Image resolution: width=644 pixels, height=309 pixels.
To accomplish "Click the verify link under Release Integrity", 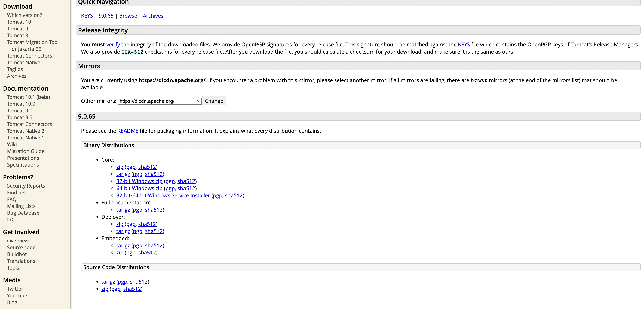I will [113, 45].
